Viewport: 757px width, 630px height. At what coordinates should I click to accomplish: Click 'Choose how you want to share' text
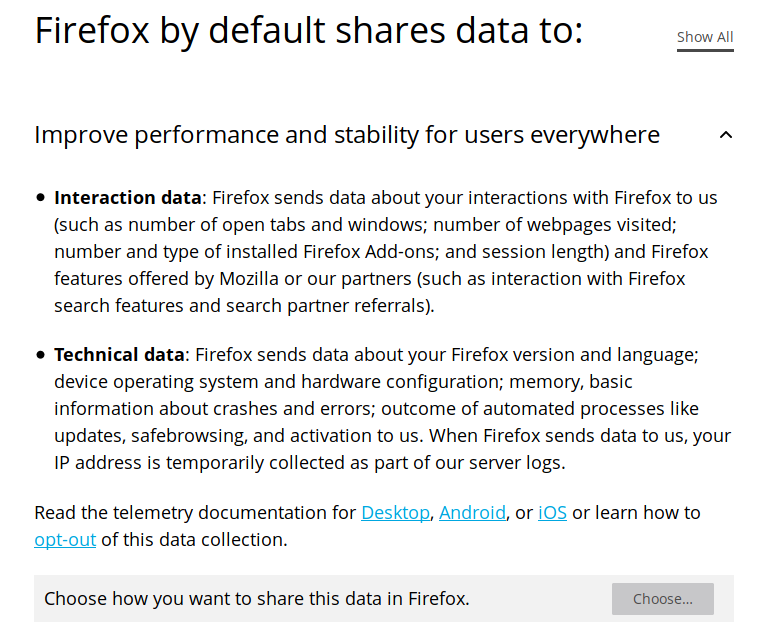pyautogui.click(x=256, y=599)
